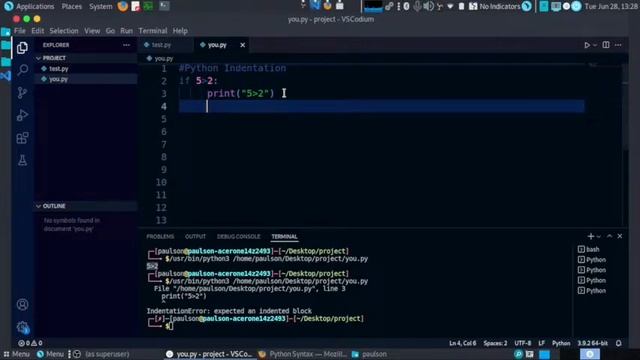Open the Places menu in top panel
The width and height of the screenshot is (640, 360).
coord(71,6)
